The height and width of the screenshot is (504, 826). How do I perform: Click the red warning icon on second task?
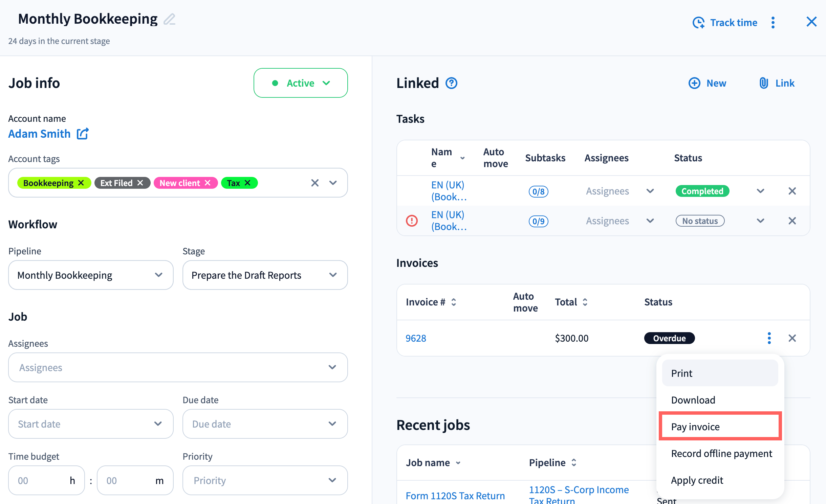pyautogui.click(x=412, y=221)
